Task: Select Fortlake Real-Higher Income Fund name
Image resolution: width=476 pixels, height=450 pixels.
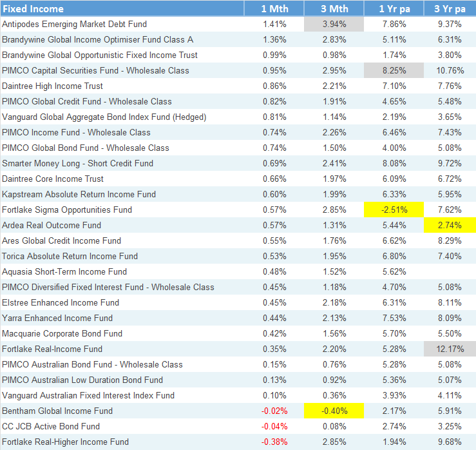Action: click(65, 442)
